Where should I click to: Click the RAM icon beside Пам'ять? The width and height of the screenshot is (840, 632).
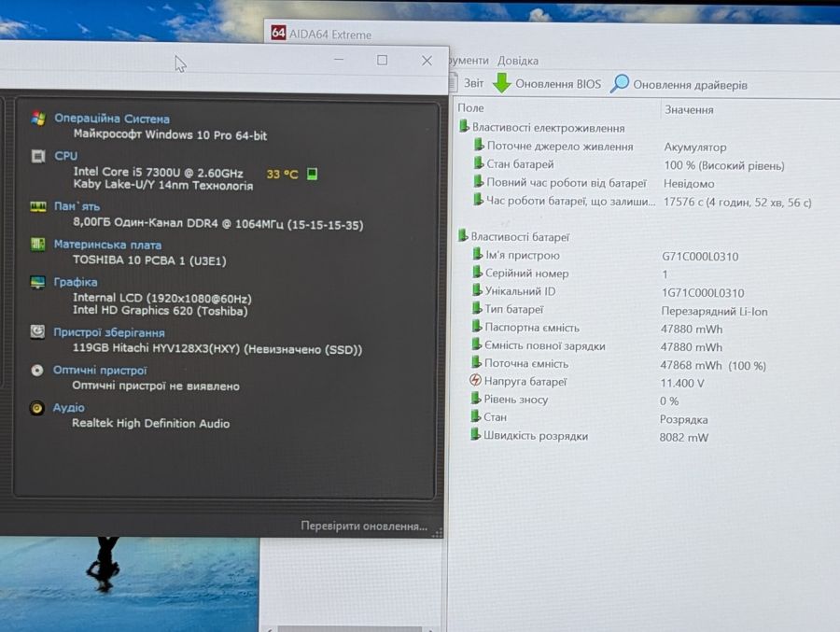[x=38, y=207]
